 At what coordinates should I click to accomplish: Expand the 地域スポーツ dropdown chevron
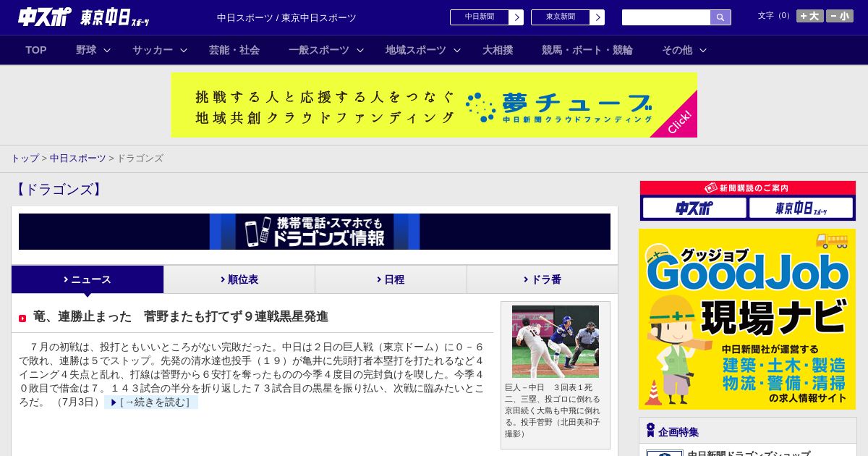click(457, 50)
